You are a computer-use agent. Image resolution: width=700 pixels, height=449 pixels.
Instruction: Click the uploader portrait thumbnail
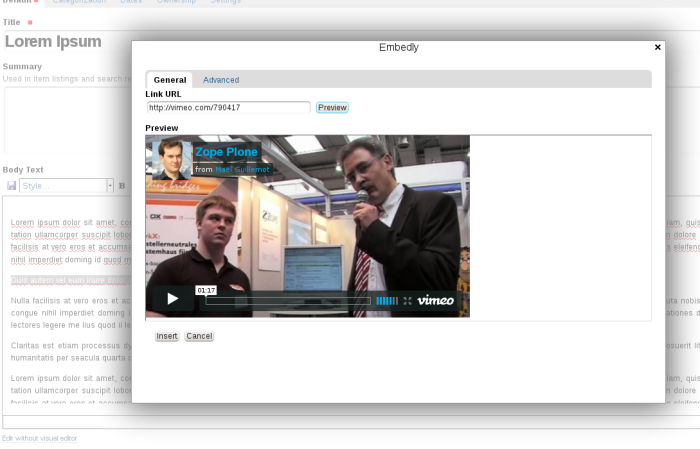pos(171,157)
